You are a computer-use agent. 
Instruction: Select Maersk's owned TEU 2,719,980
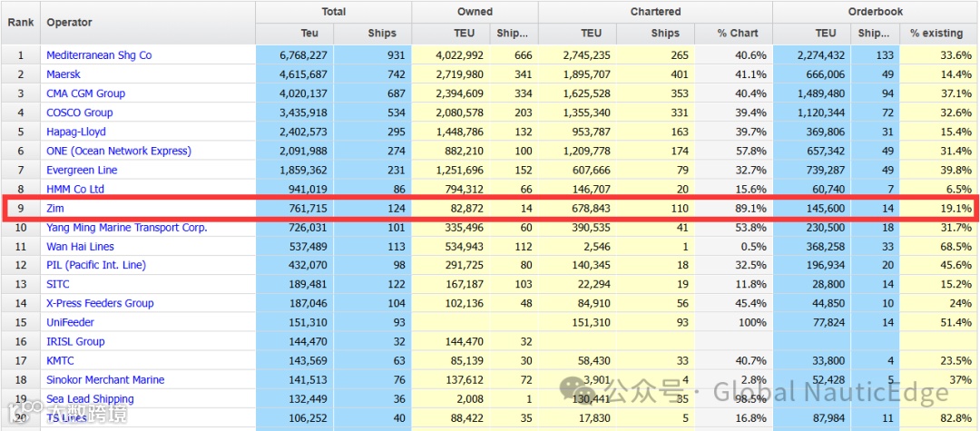[451, 74]
